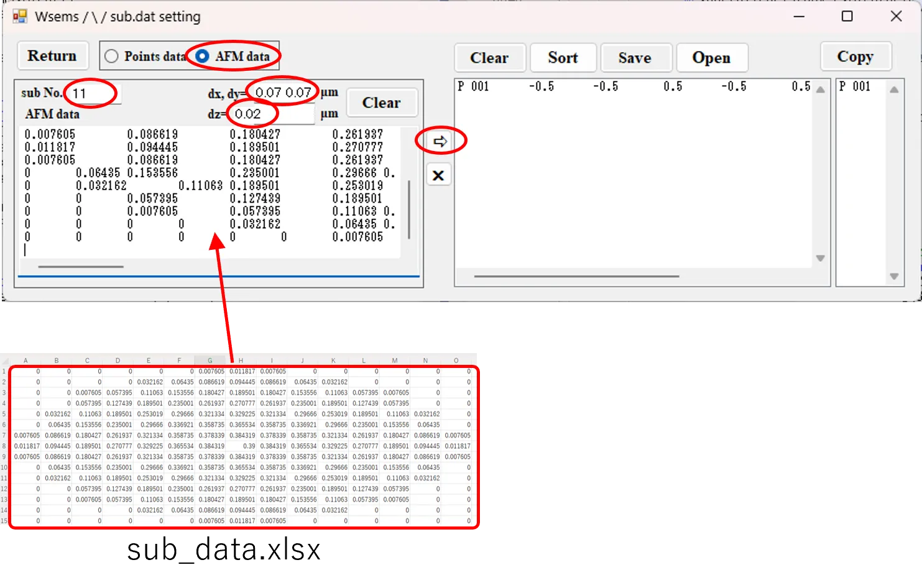This screenshot has height=588, width=922.
Task: Click the Save button
Action: point(635,58)
